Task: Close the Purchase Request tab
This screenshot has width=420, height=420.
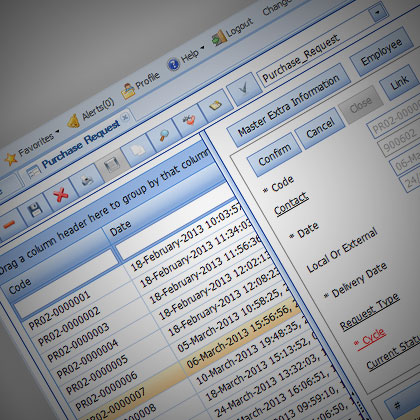Action: pyautogui.click(x=125, y=117)
